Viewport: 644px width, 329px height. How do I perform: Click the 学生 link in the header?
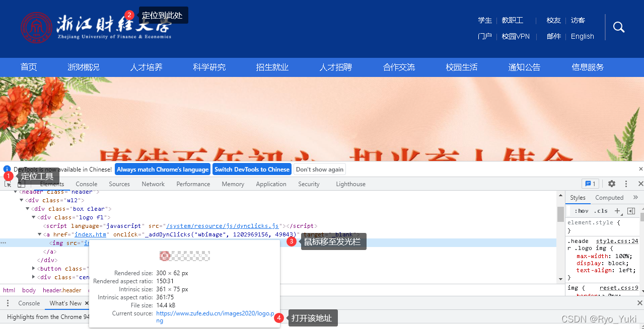[x=485, y=20]
